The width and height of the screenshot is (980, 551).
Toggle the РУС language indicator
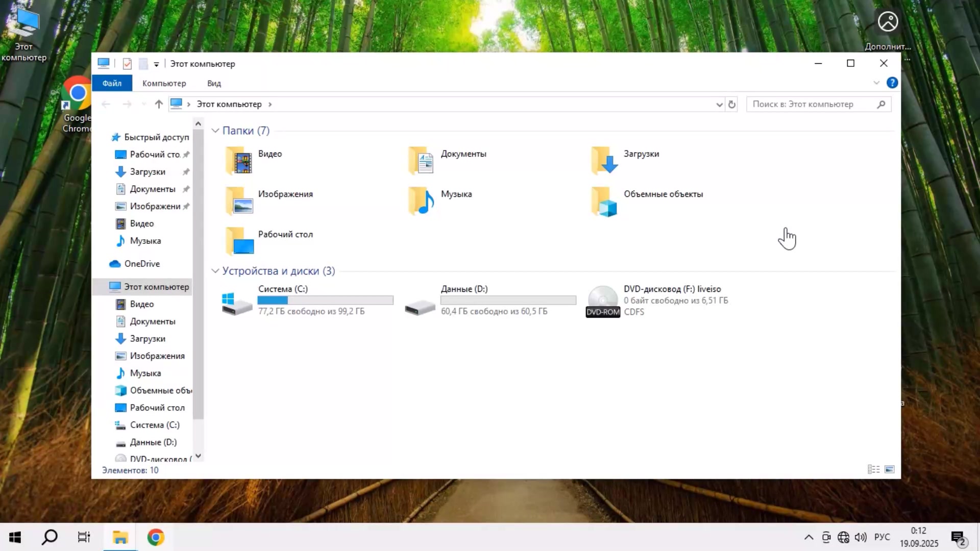click(881, 537)
